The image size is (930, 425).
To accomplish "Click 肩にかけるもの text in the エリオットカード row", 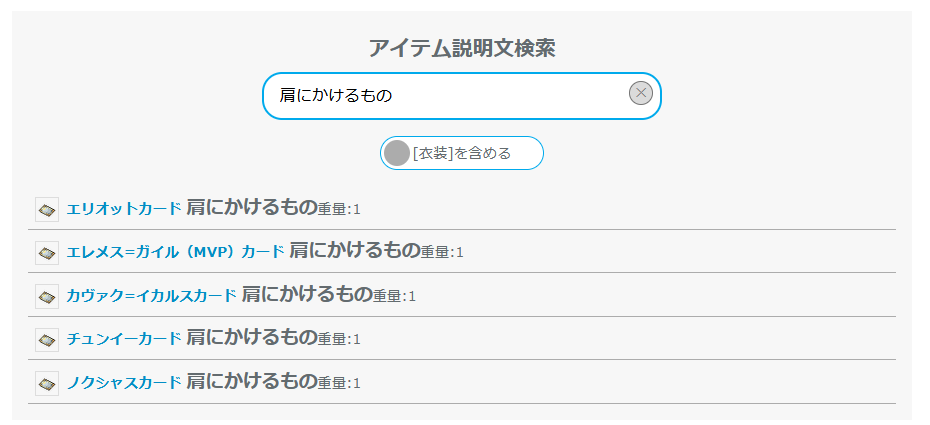I will 251,208.
